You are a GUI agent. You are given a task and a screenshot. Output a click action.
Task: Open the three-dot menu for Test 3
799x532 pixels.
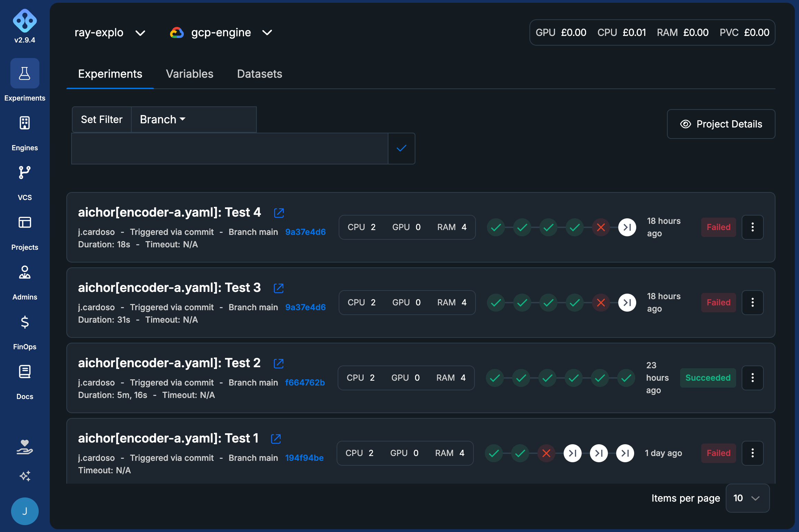[753, 303]
